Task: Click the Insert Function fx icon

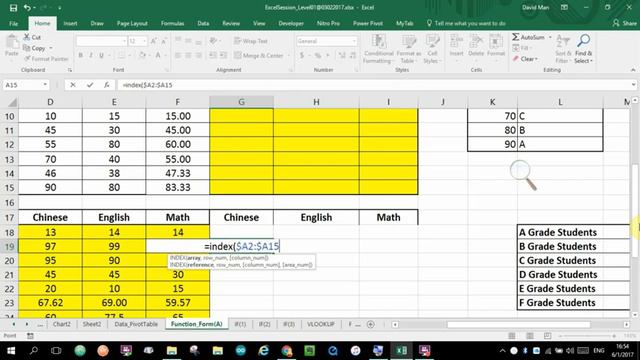Action: (x=107, y=85)
